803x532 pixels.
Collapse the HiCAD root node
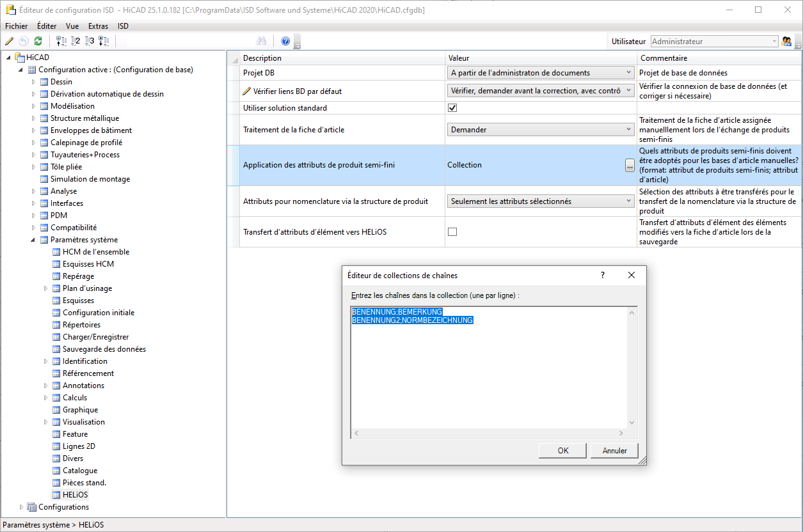tap(9, 58)
